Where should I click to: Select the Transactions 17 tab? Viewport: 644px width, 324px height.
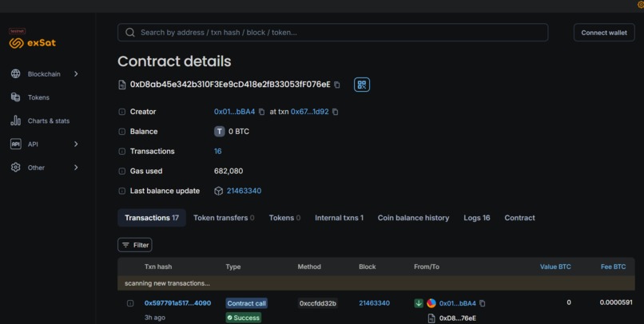152,218
